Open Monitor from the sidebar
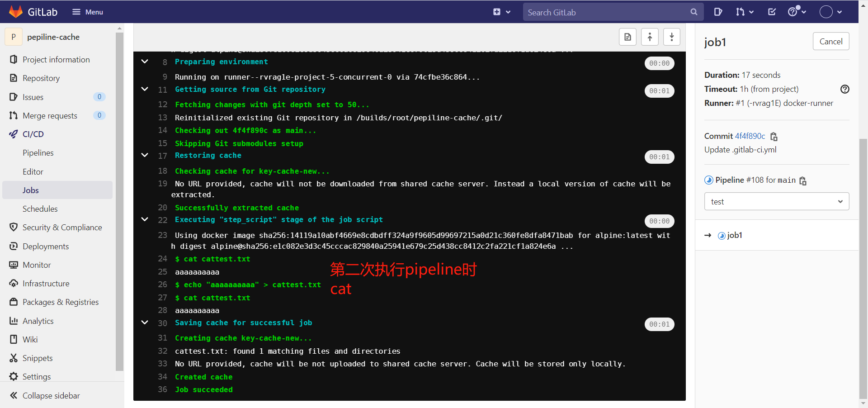The image size is (868, 408). tap(36, 265)
